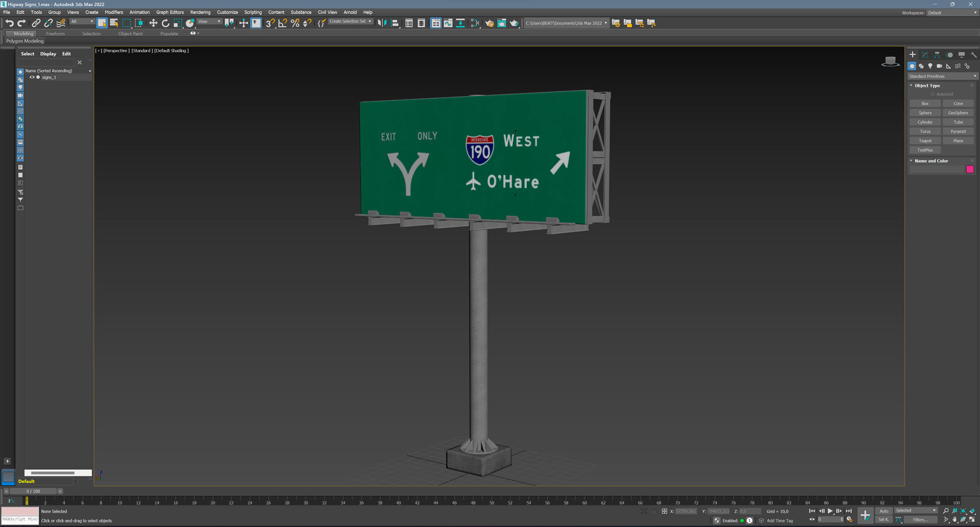Open key Filters dialog
980x527 pixels.
[920, 520]
